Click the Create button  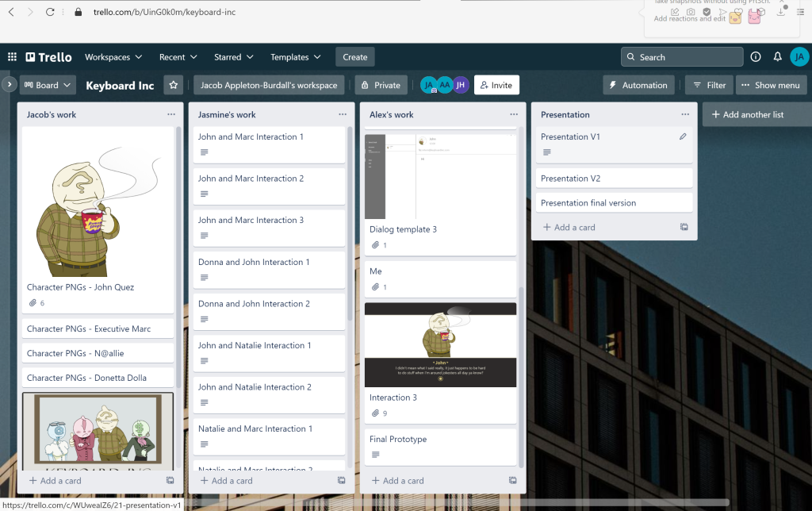(354, 57)
